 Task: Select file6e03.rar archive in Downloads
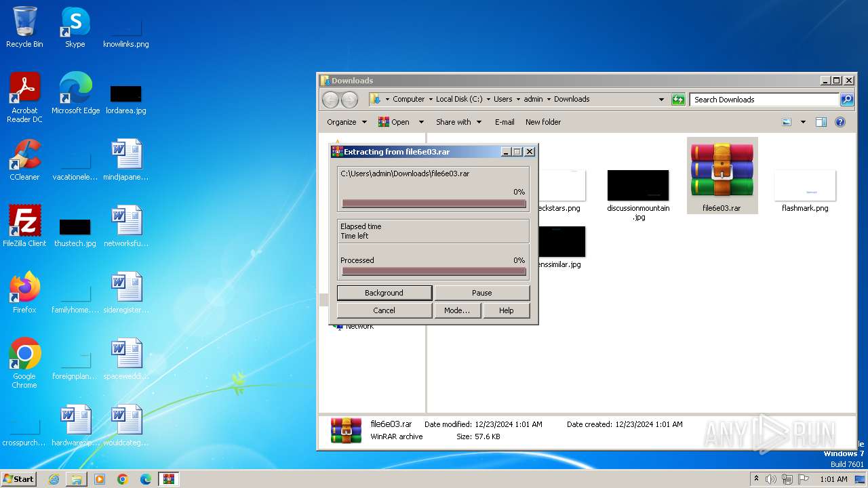[x=722, y=176]
